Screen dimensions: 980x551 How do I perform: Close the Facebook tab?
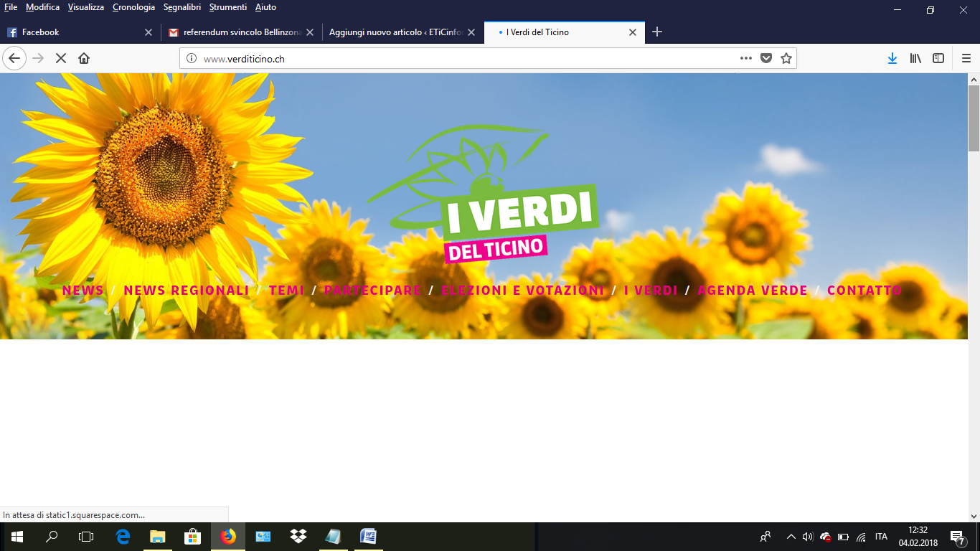149,32
